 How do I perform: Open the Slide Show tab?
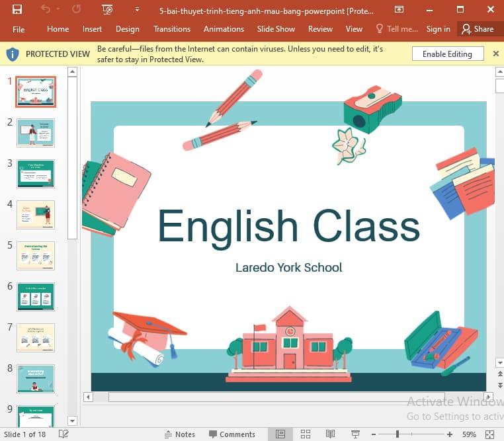pyautogui.click(x=276, y=29)
